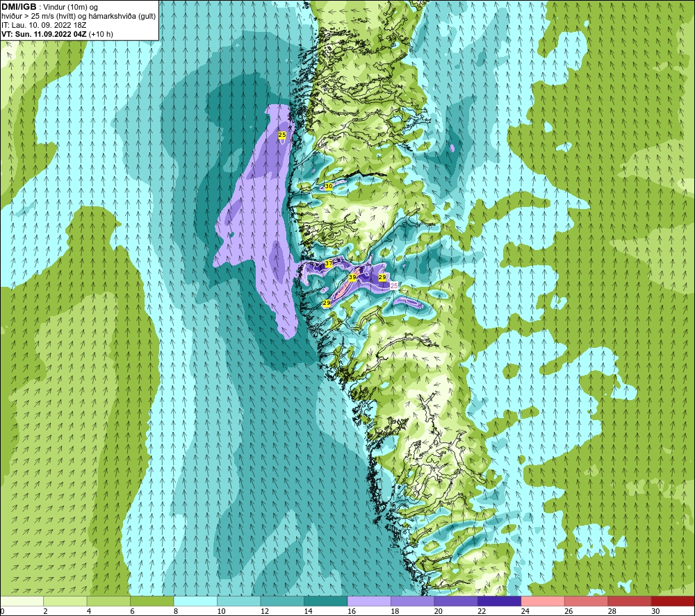This screenshot has height=616, width=695.
Task: Select the 14–16 m/s dark teal legend swatch
Action: click(x=326, y=601)
